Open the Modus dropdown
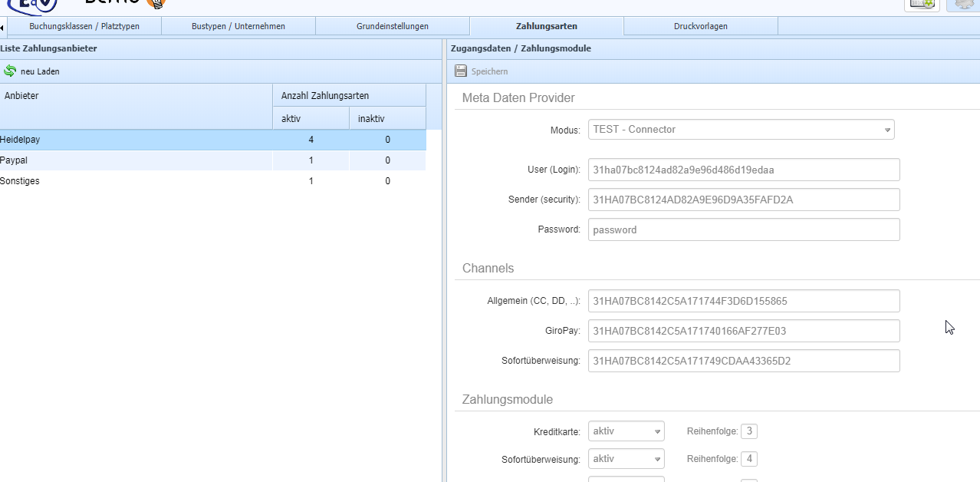 click(x=741, y=130)
